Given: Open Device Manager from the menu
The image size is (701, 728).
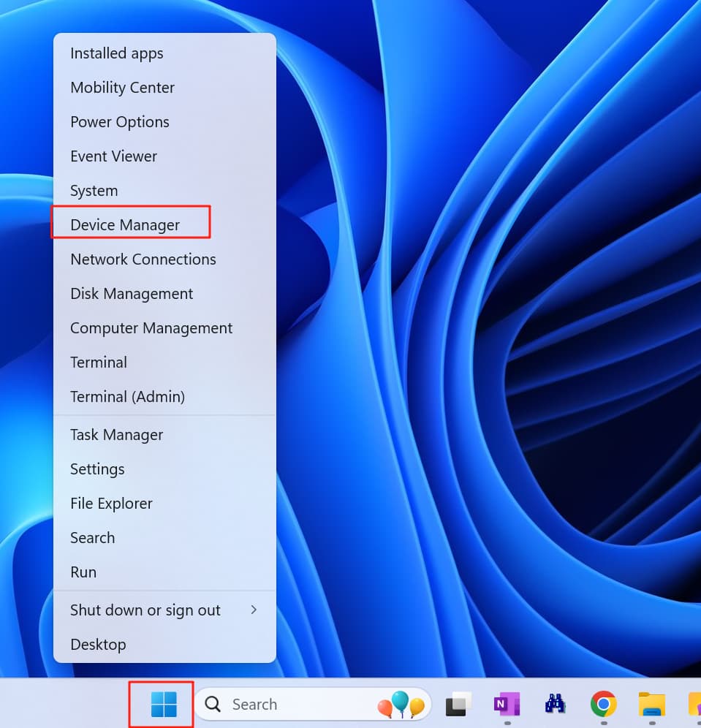Looking at the screenshot, I should coord(125,225).
